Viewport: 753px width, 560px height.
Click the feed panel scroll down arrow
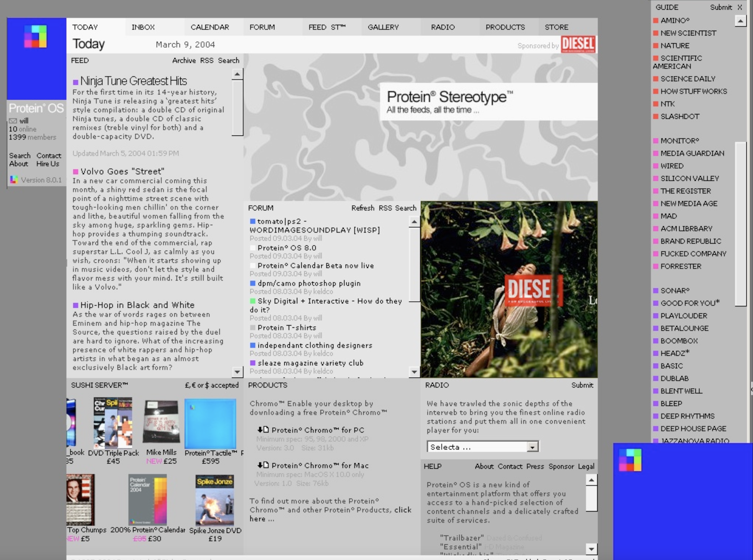coord(237,372)
